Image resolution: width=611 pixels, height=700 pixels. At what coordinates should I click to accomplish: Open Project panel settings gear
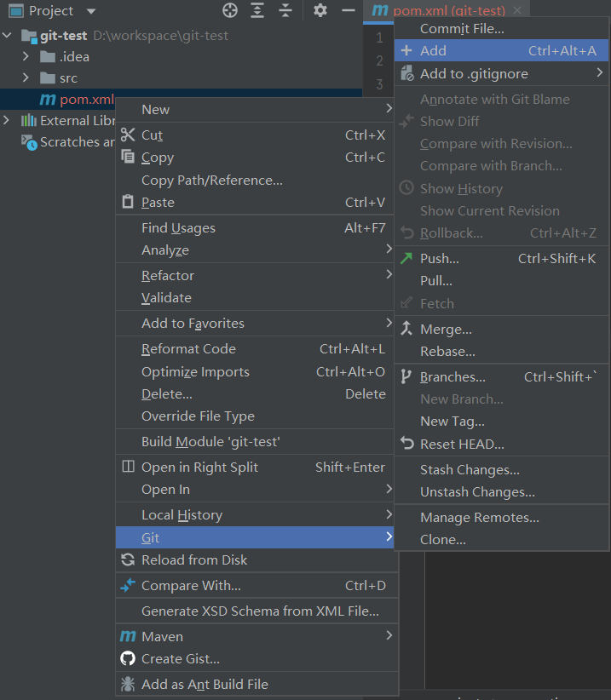(320, 10)
